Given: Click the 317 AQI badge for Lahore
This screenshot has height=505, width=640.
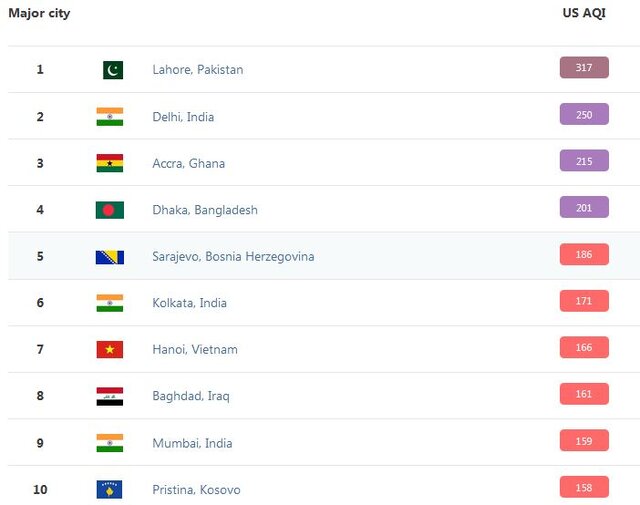Looking at the screenshot, I should click(584, 68).
